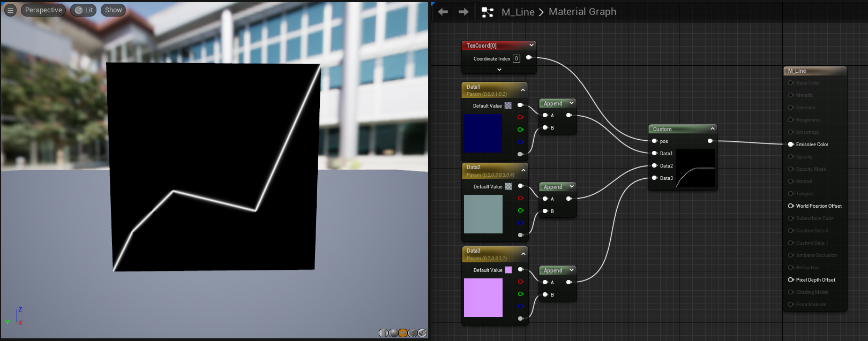The height and width of the screenshot is (341, 868).
Task: Go back using the left arrow
Action: coord(443,12)
